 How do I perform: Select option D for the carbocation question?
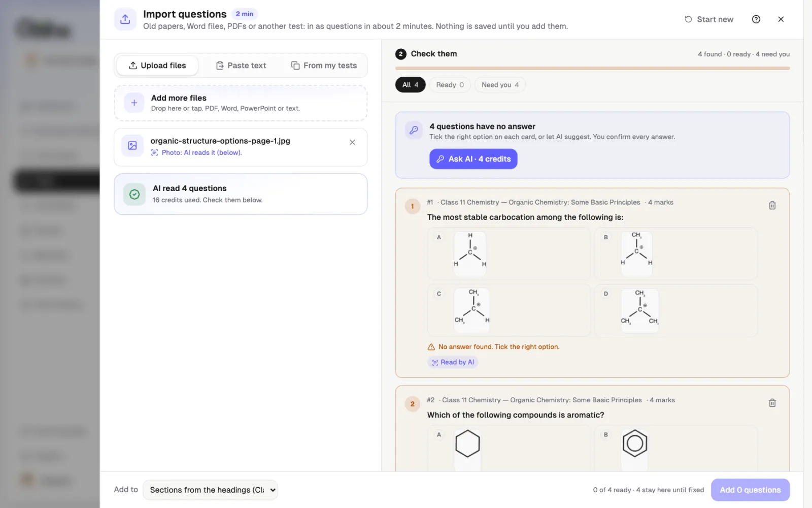pyautogui.click(x=676, y=310)
